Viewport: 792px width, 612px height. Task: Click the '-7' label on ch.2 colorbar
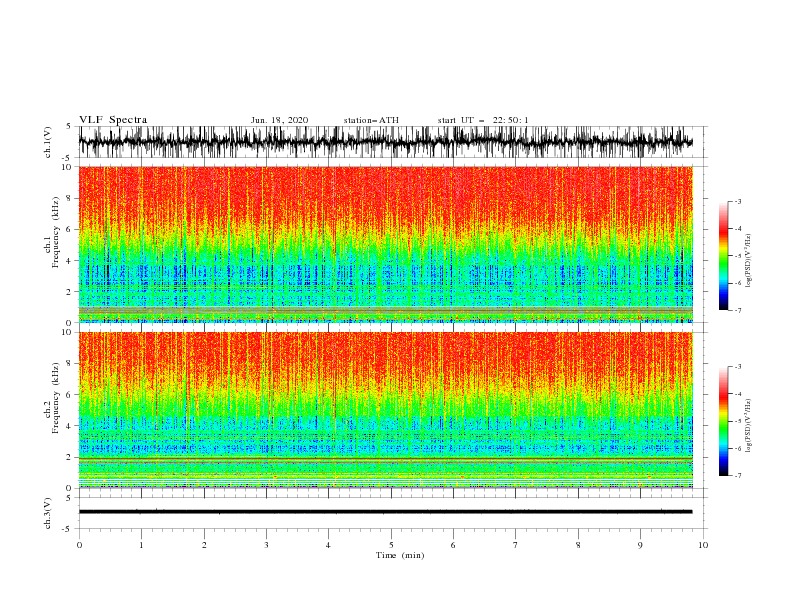click(737, 476)
